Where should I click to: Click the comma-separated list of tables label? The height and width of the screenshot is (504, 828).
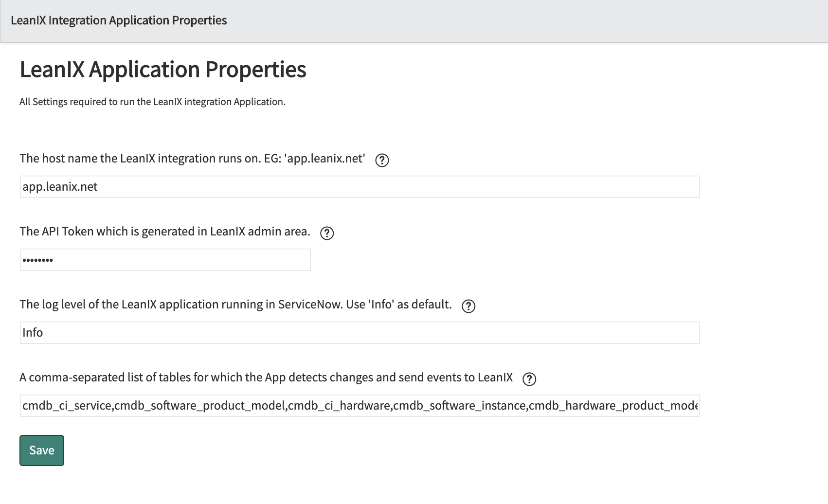(x=266, y=378)
